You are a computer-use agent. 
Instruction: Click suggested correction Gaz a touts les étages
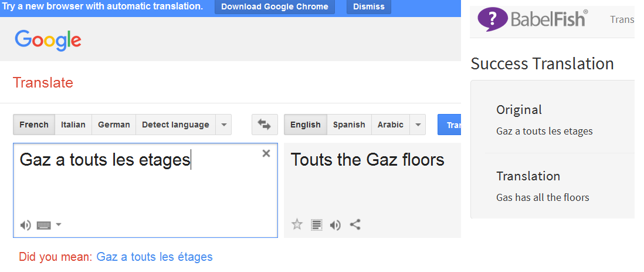pos(154,257)
